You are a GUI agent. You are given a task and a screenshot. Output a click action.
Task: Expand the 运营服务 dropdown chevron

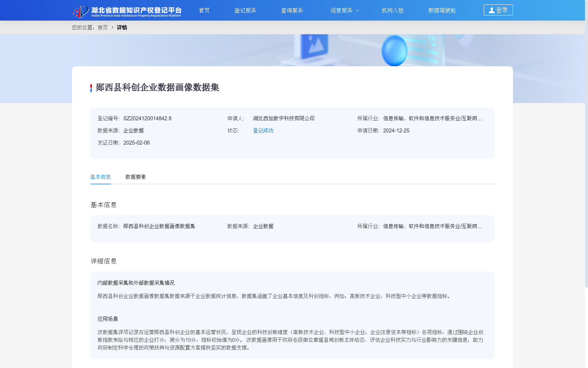(357, 11)
